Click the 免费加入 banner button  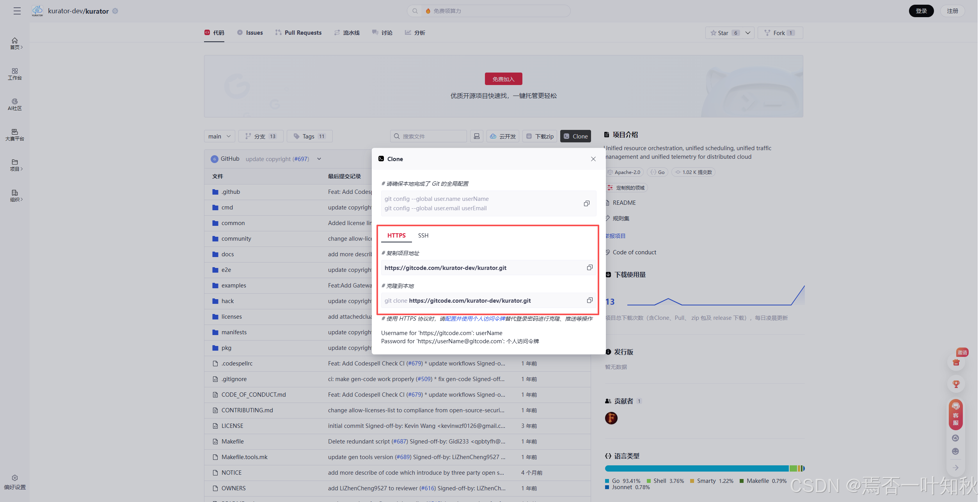coord(503,79)
